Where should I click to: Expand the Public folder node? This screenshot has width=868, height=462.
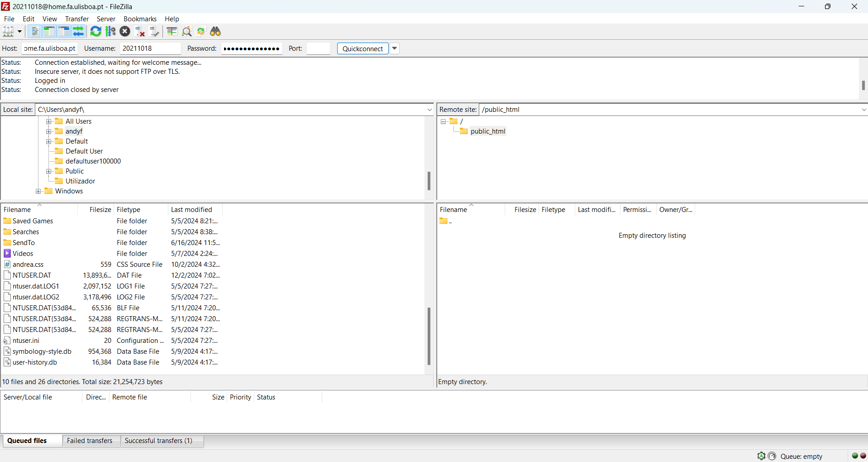pos(49,171)
